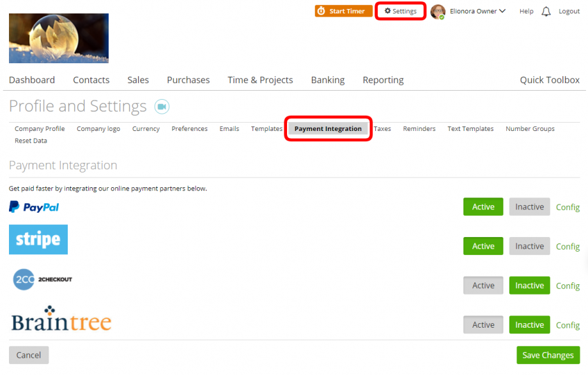Screen dimensions: 588x375
Task: Open the Elionora Owner account menu
Action: coord(468,11)
